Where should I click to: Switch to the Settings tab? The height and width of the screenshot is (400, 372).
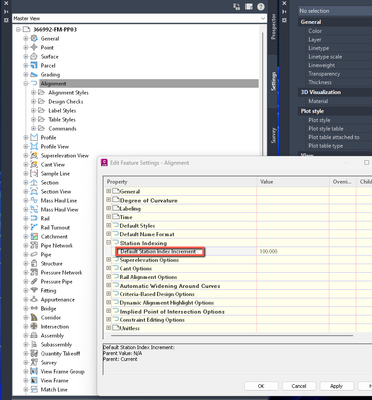[x=273, y=81]
